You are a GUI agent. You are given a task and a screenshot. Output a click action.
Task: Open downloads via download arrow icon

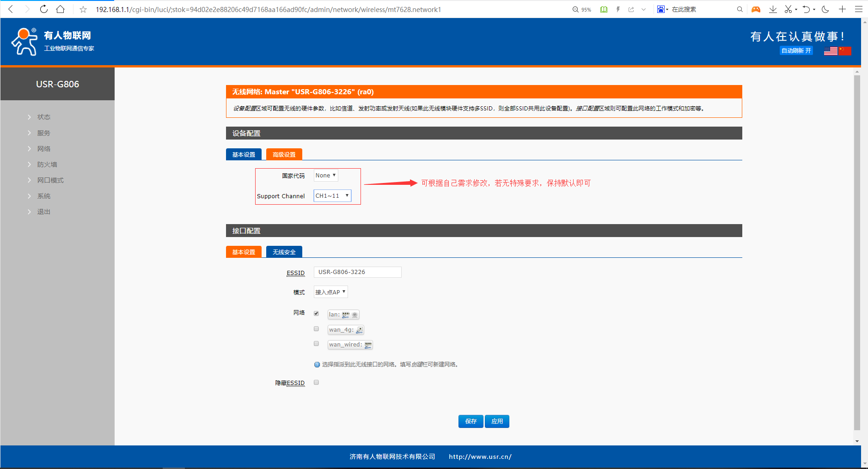(772, 9)
